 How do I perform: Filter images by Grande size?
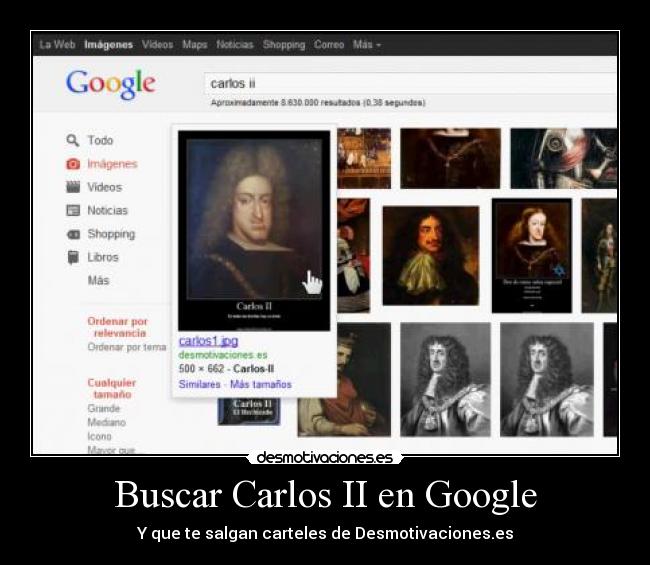pos(104,409)
